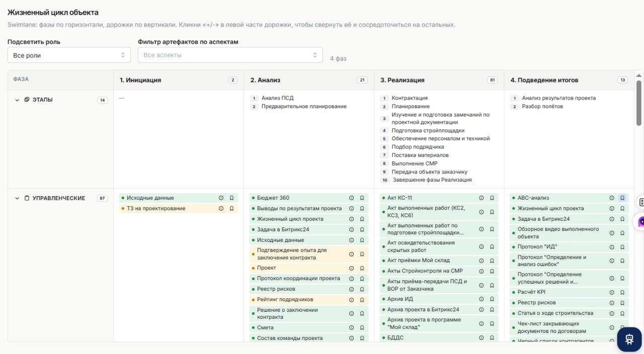Open info for Рейтинг подрядчиков
644x354 pixels.
tap(351, 300)
